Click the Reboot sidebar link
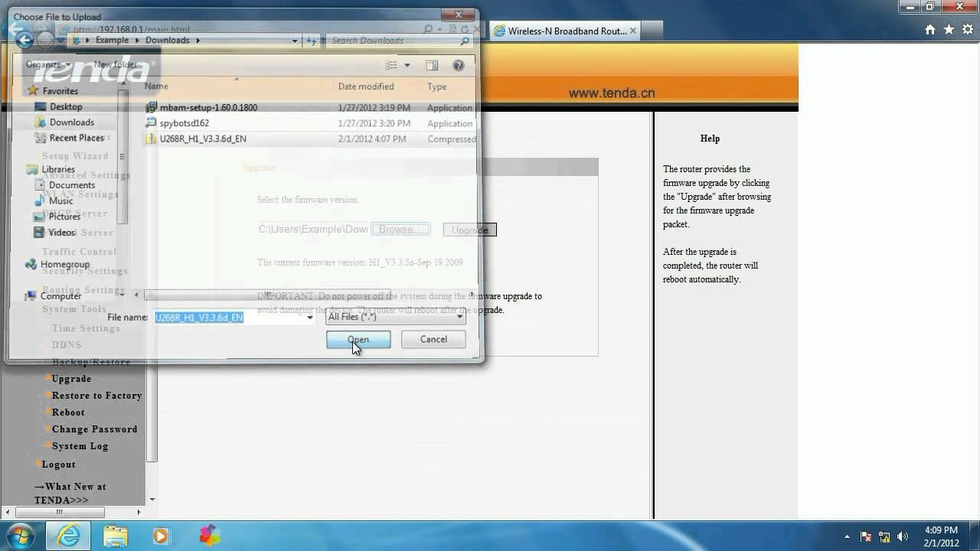The width and height of the screenshot is (980, 551). 68,412
